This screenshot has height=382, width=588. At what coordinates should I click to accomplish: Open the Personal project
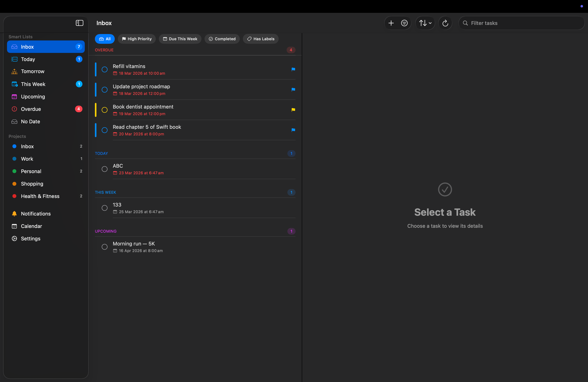pyautogui.click(x=46, y=171)
